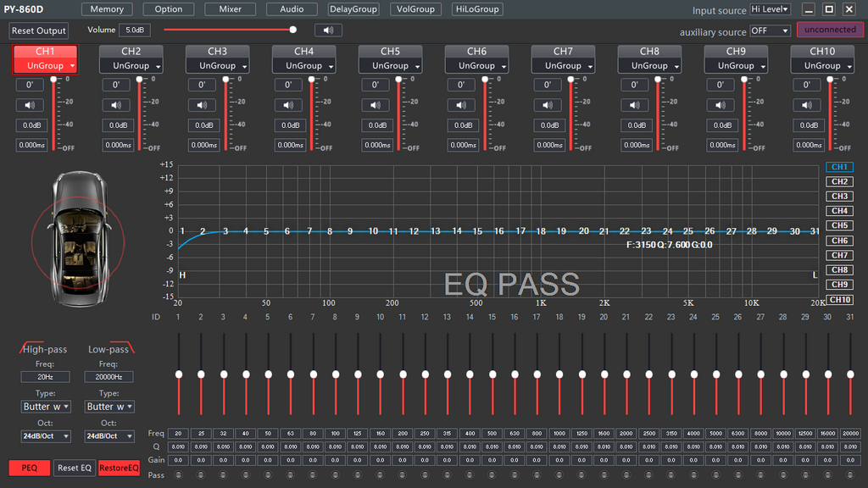Mute CH3 with its speaker icon
The height and width of the screenshot is (488, 868).
click(x=202, y=105)
